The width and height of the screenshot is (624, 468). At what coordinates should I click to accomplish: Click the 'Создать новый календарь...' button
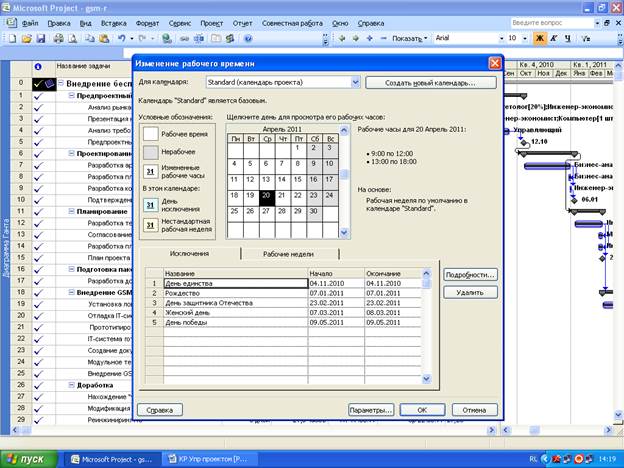coord(431,82)
